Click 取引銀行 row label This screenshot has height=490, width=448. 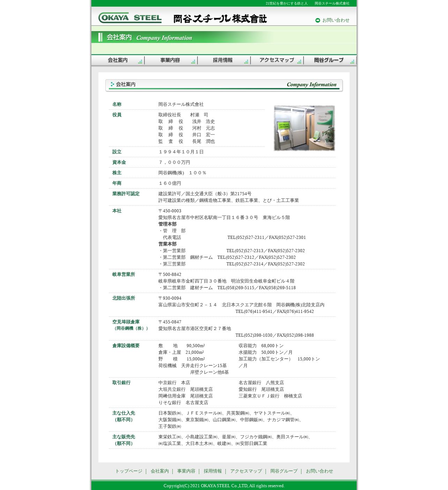point(121,383)
